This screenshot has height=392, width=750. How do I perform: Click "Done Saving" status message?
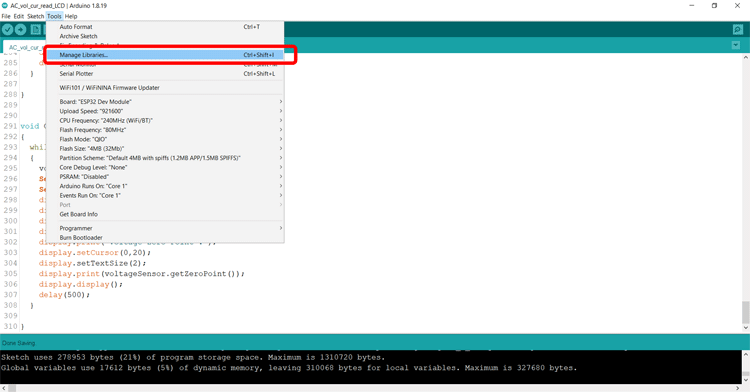pyautogui.click(x=18, y=343)
